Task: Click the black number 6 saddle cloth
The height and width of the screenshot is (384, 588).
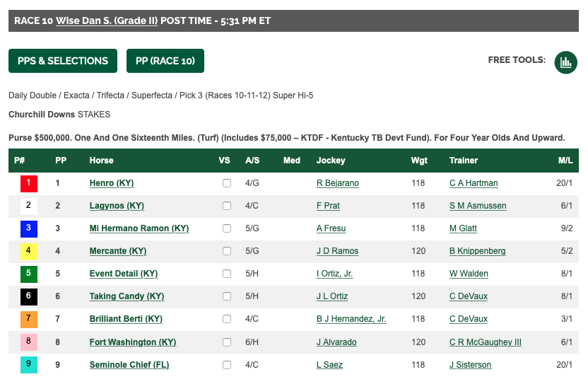Action: coord(28,296)
